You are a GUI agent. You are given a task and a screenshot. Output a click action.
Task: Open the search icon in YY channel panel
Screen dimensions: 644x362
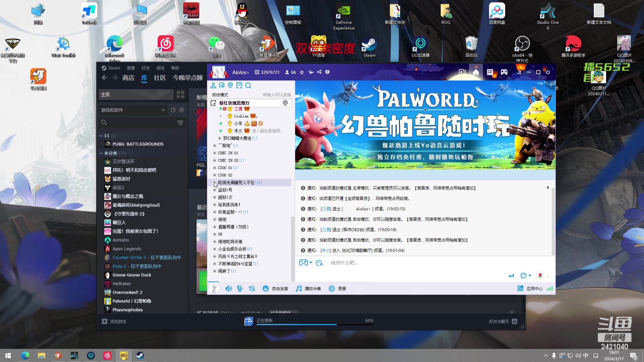248,85
